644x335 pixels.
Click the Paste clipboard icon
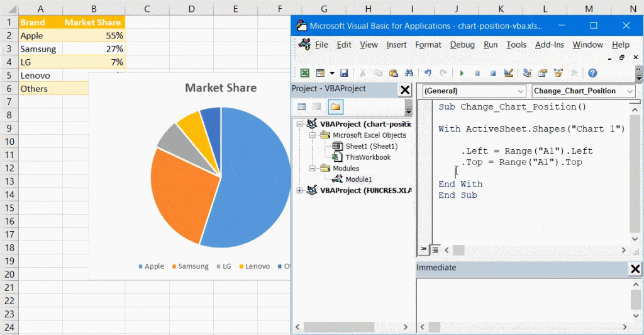(394, 73)
